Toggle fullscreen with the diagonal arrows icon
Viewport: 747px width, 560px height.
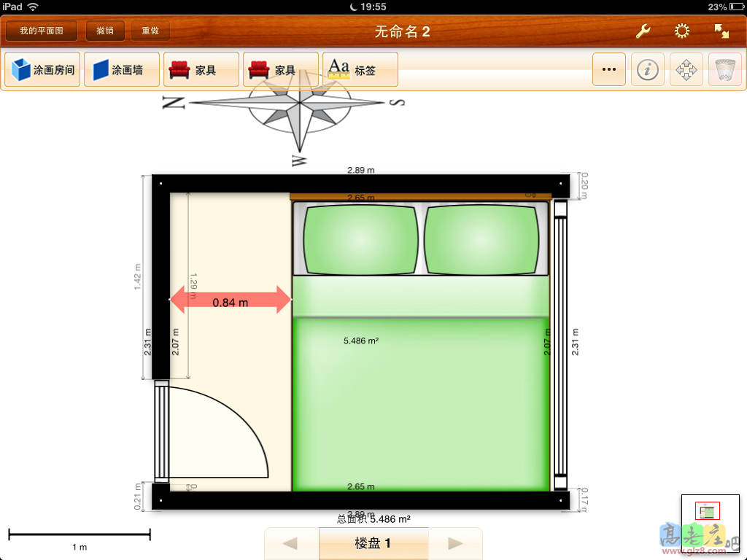click(721, 31)
